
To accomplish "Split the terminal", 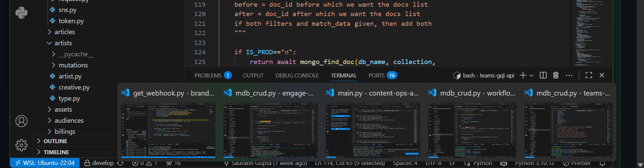I will coord(543,75).
